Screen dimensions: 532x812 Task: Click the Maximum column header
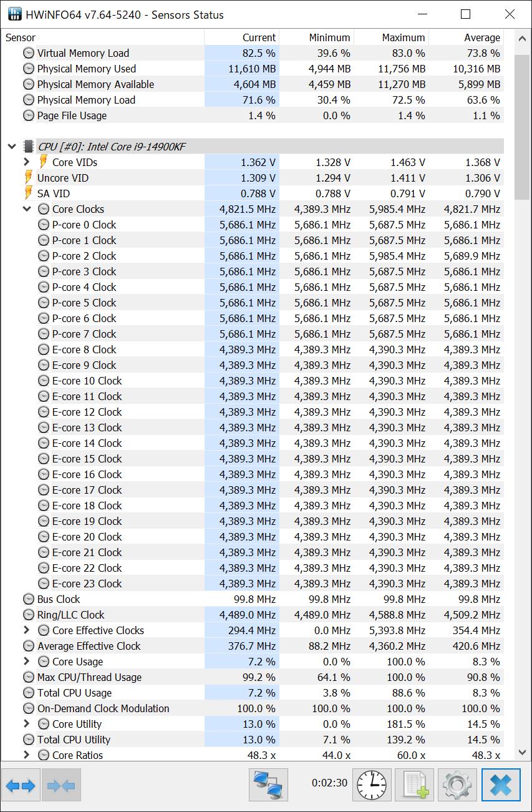(403, 37)
